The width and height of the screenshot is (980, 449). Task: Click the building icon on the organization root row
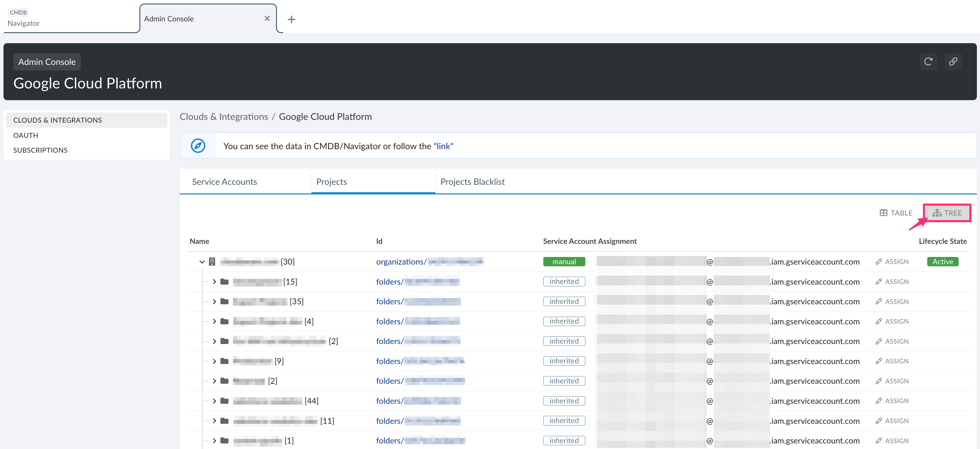(212, 262)
